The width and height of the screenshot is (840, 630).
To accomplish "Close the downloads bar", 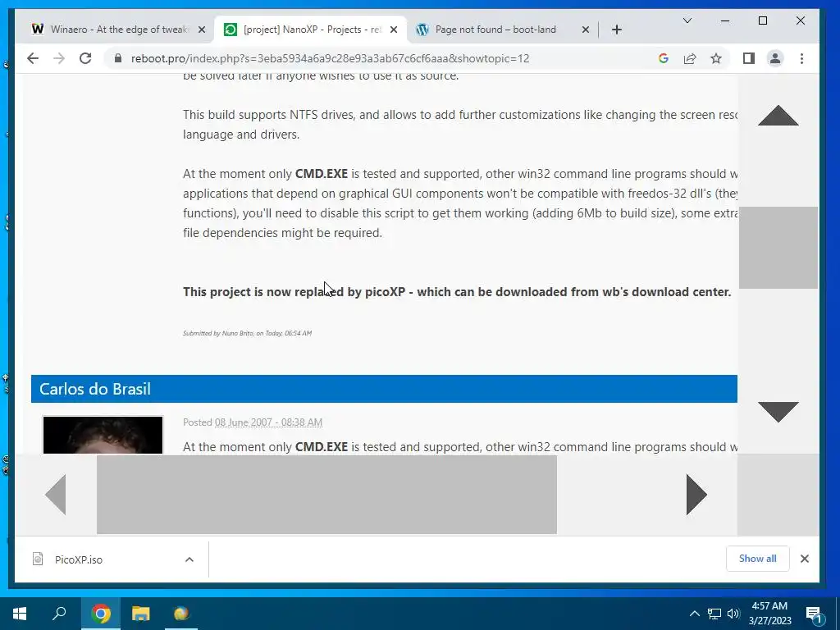I will pyautogui.click(x=805, y=559).
